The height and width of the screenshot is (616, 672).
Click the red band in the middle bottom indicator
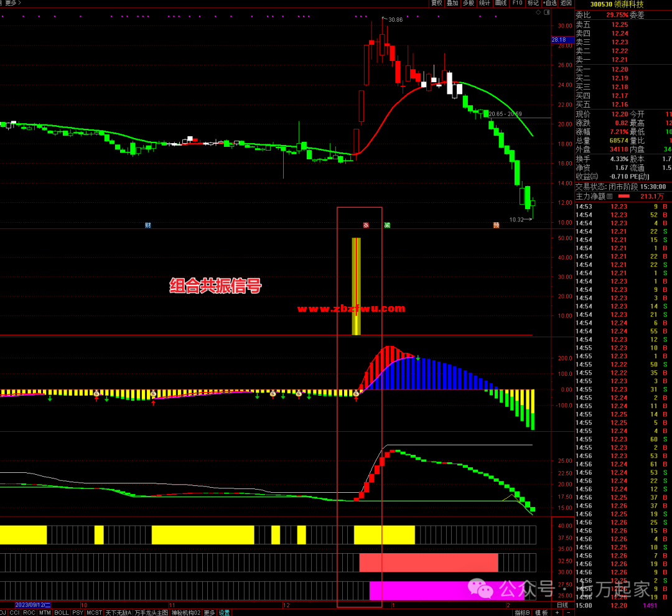pos(429,562)
